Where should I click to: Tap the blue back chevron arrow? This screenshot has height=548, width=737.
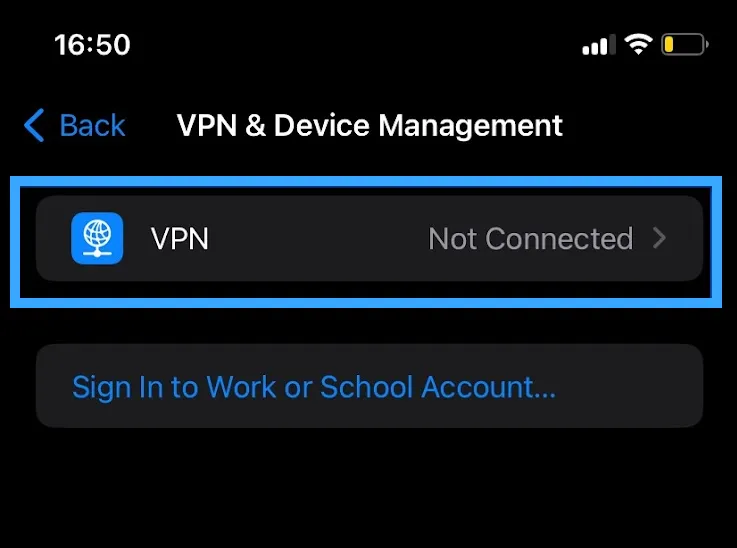[34, 125]
